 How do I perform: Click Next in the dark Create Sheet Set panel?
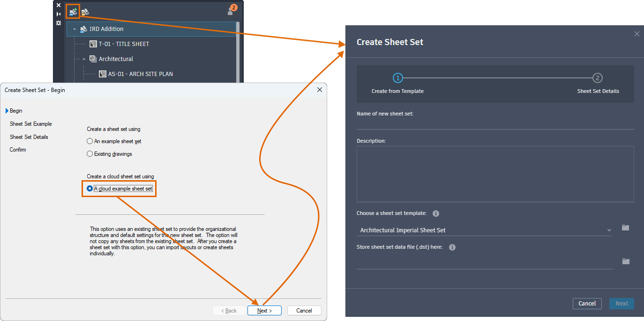click(x=622, y=304)
